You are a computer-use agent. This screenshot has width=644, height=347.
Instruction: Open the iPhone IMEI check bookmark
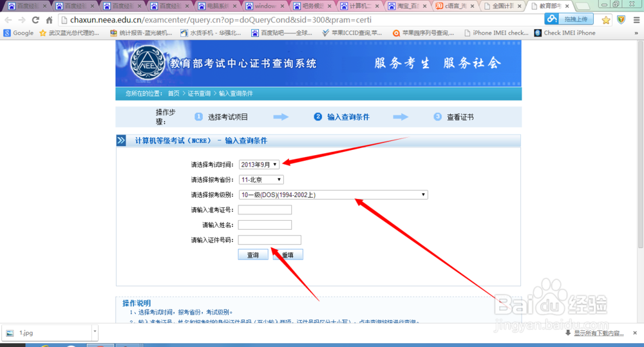click(496, 33)
